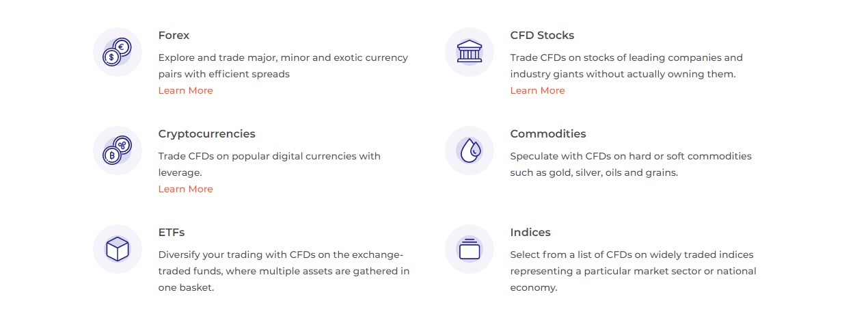This screenshot has width=868, height=325.
Task: Open Learn More under CFD Stocks
Action: pyautogui.click(x=537, y=90)
